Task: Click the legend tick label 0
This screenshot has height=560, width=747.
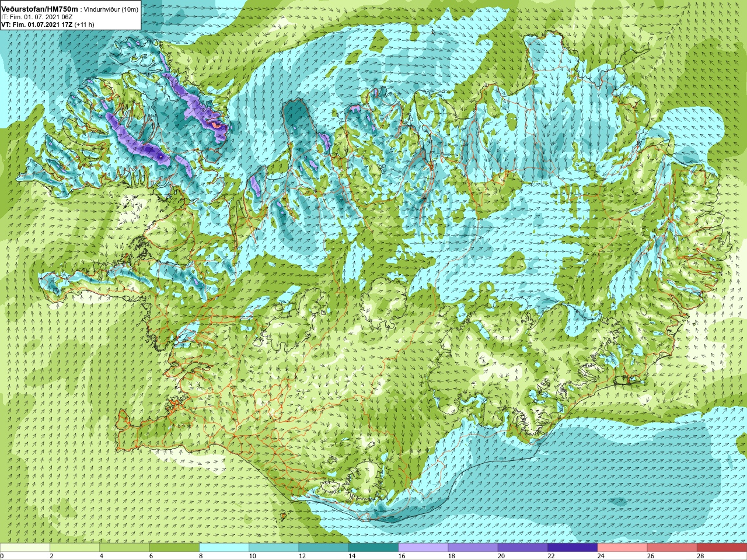Action: (x=2, y=556)
